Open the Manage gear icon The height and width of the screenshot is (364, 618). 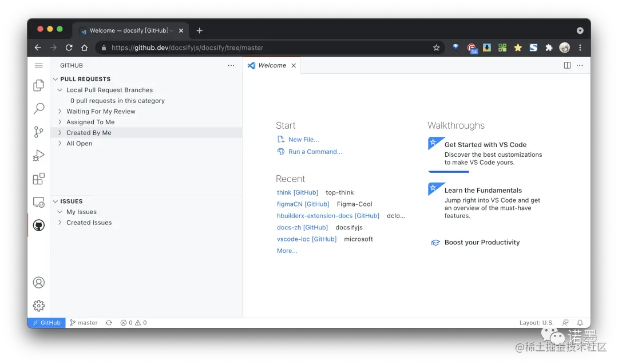point(39,306)
